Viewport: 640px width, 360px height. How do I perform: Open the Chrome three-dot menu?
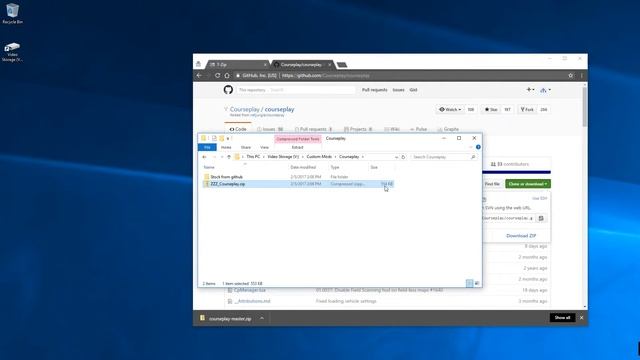[x=582, y=76]
